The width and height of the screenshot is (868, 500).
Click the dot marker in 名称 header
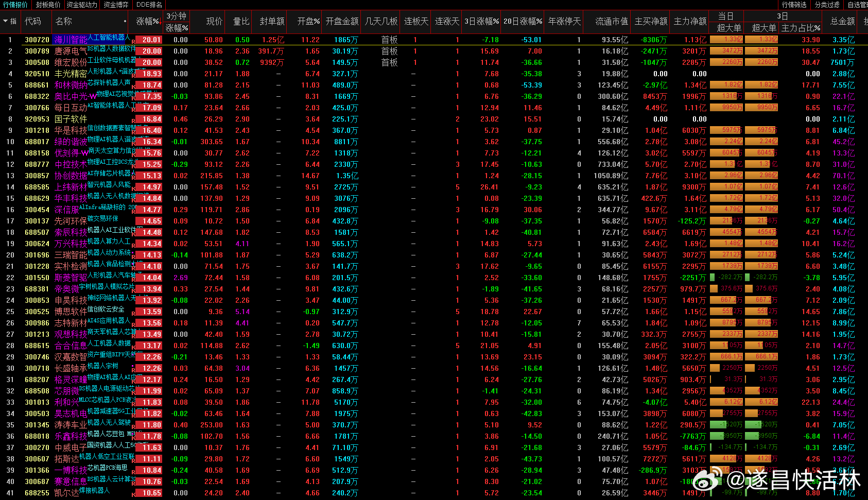(125, 22)
